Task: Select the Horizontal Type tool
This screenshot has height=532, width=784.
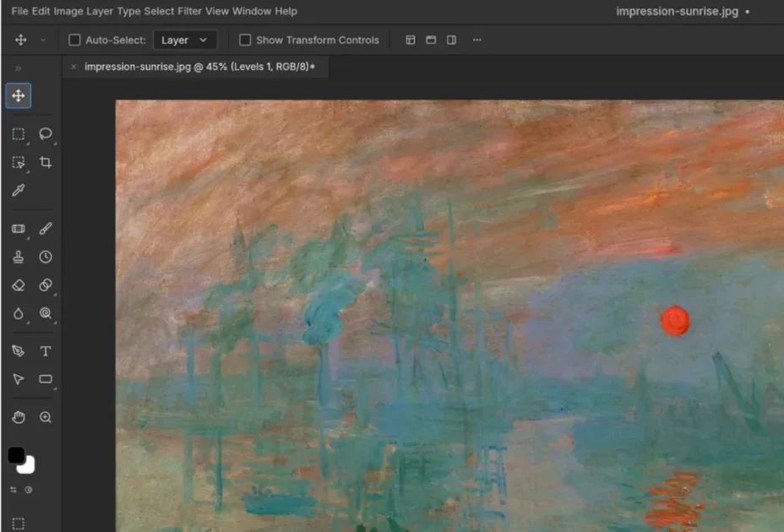Action: [46, 351]
